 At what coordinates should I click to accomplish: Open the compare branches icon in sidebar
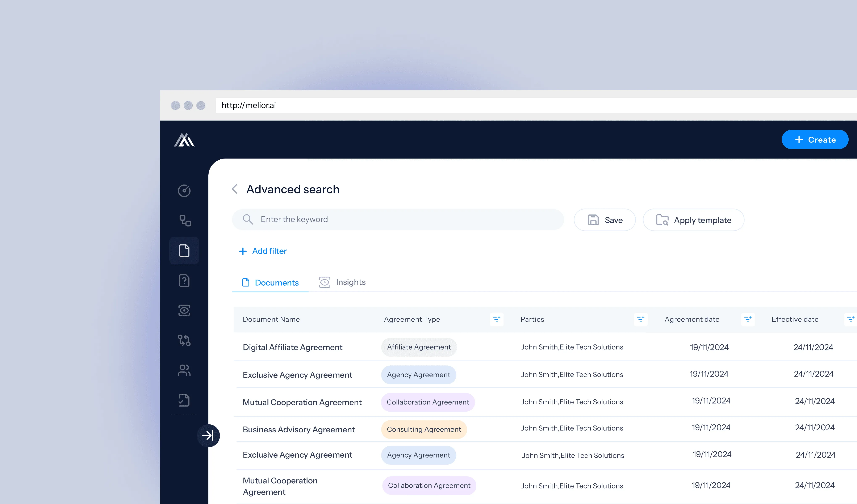[x=184, y=340]
